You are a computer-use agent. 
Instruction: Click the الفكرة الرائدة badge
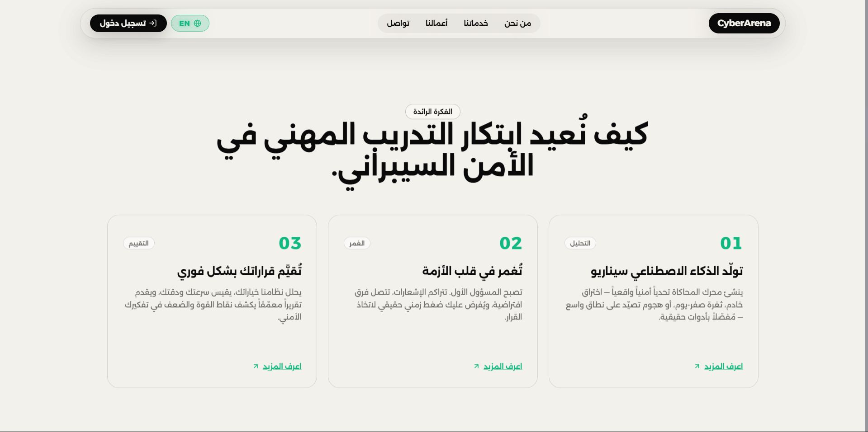coord(433,112)
